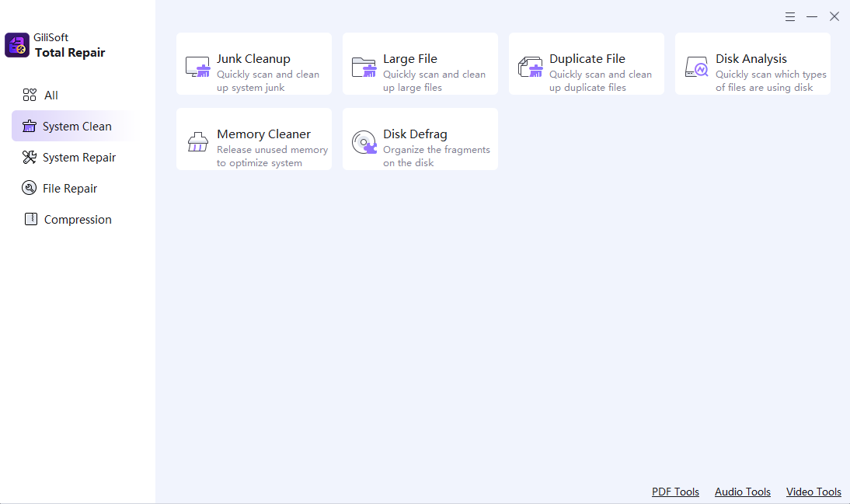Click the GiliSoft Total Repair logo

coord(17,45)
